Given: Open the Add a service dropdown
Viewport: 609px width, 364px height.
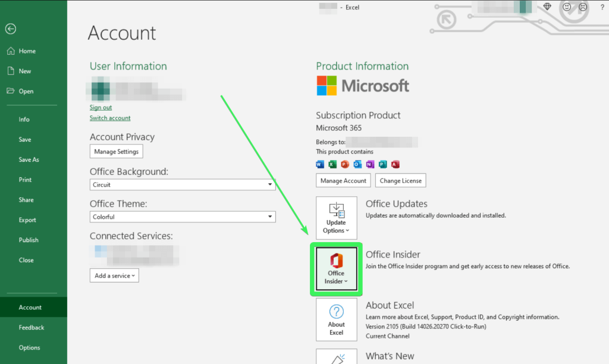Looking at the screenshot, I should point(114,275).
